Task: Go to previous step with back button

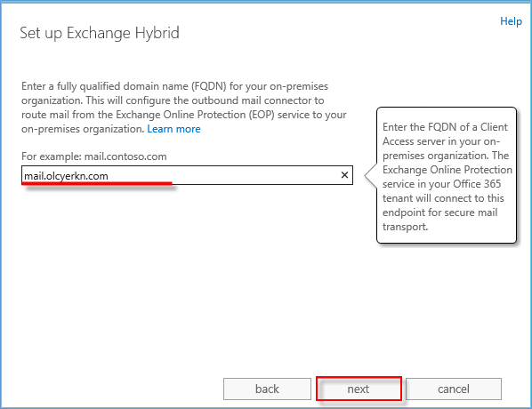Action: coord(267,389)
